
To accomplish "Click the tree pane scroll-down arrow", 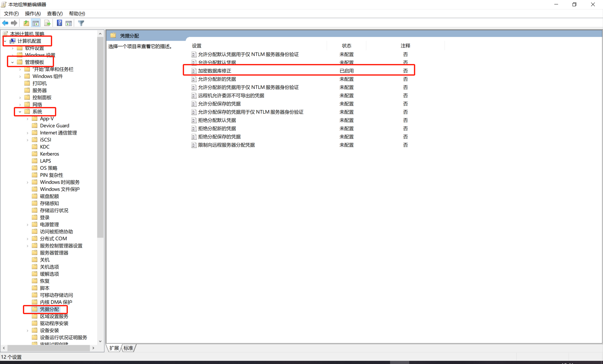I will point(100,341).
